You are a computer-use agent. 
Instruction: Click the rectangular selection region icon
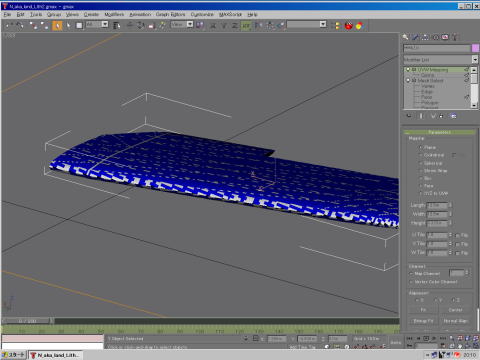click(x=79, y=25)
